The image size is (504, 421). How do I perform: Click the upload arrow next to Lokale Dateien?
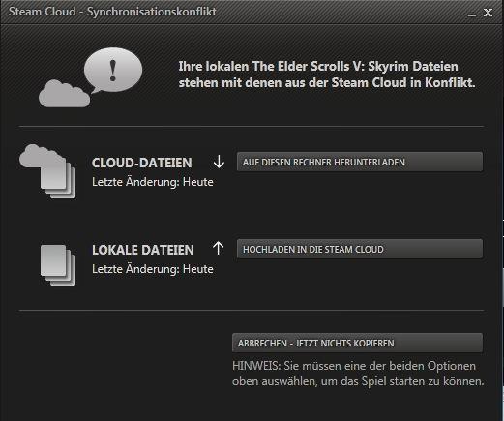(219, 248)
